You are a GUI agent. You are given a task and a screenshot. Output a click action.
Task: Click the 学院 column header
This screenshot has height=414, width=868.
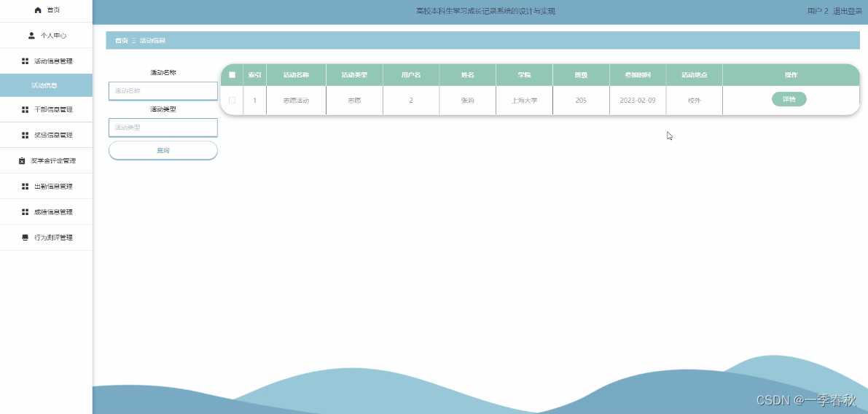tap(524, 75)
